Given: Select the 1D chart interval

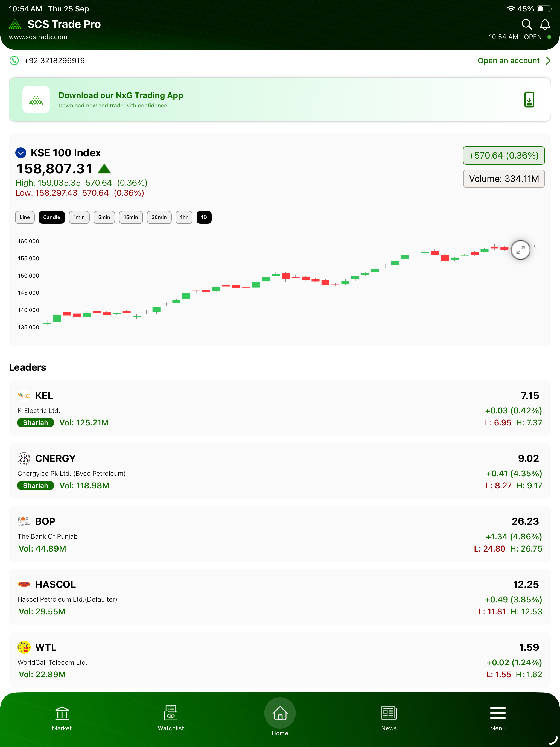Looking at the screenshot, I should [204, 217].
